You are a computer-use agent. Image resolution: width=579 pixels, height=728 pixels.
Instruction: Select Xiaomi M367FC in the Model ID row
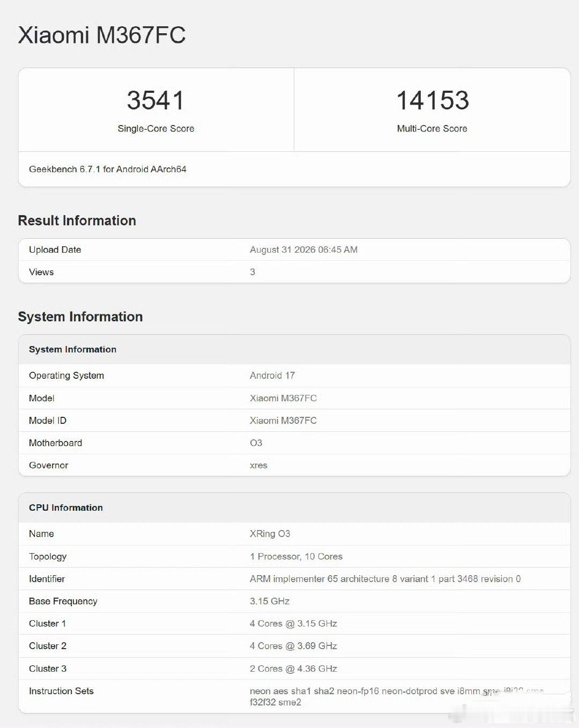[283, 421]
